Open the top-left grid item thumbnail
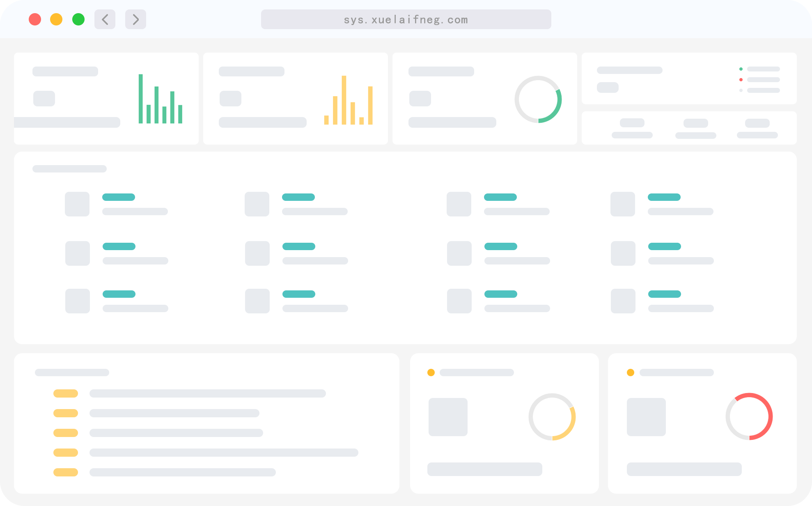This screenshot has height=506, width=812. (77, 204)
